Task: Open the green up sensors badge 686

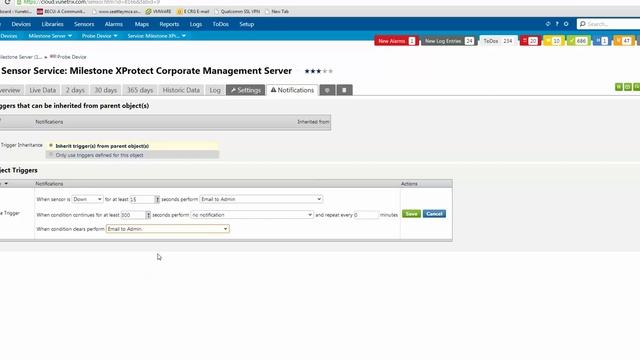Action: pyautogui.click(x=578, y=41)
